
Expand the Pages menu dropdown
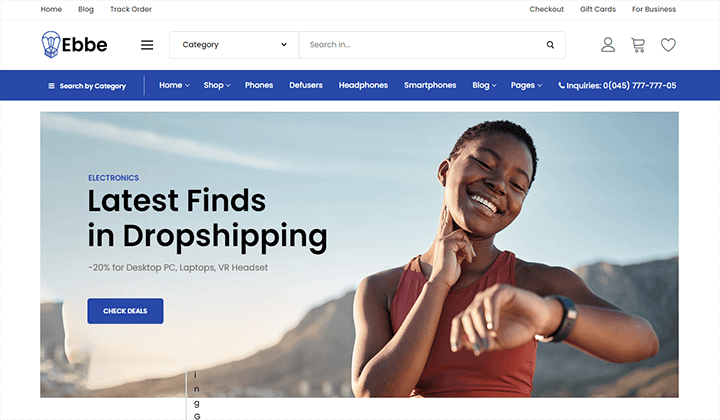point(527,85)
